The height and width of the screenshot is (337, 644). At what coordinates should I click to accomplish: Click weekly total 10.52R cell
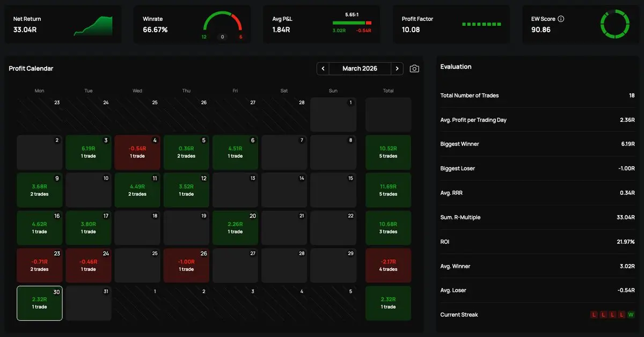[x=389, y=152]
